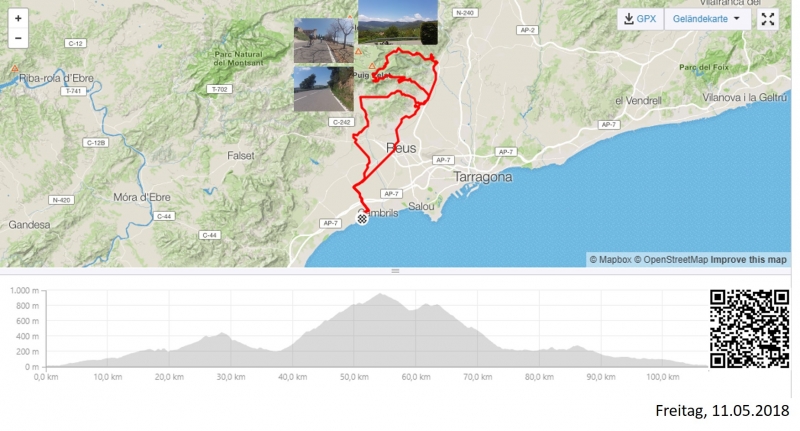This screenshot has height=431, width=800.
Task: Zoom out with the minus button
Action: pos(18,38)
